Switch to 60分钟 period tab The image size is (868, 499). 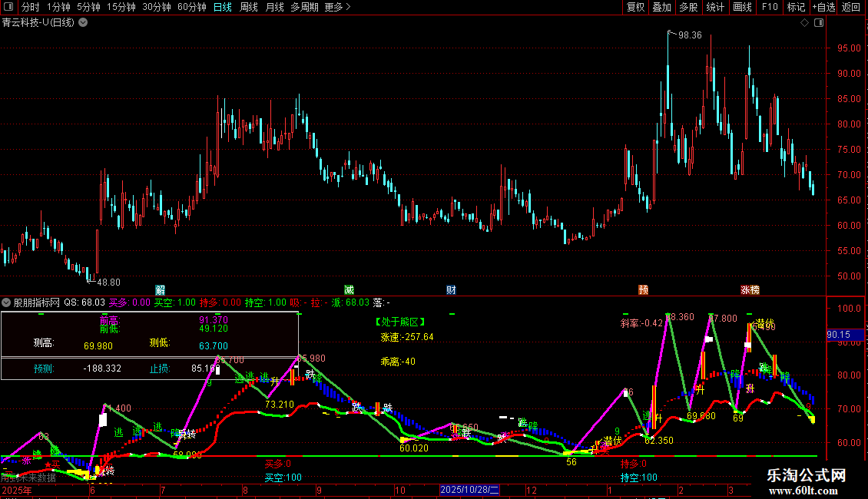tap(191, 7)
